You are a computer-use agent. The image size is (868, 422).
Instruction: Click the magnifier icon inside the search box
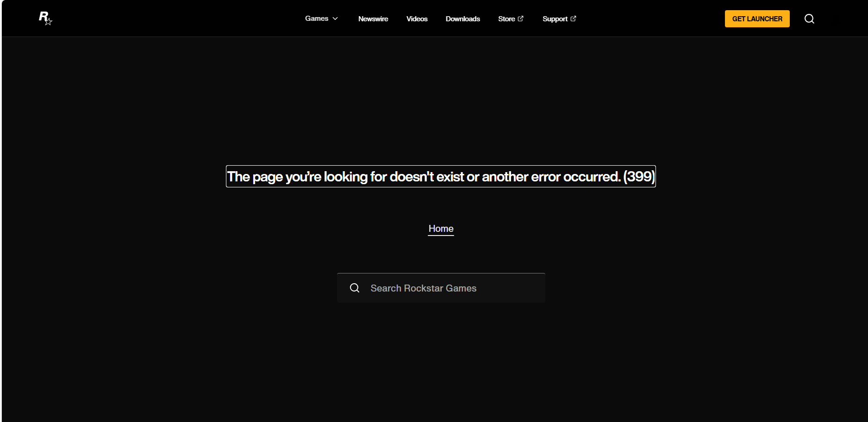355,288
